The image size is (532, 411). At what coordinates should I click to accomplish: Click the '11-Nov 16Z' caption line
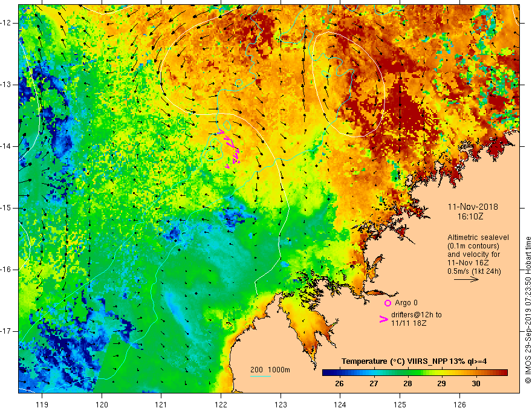coord(469,263)
